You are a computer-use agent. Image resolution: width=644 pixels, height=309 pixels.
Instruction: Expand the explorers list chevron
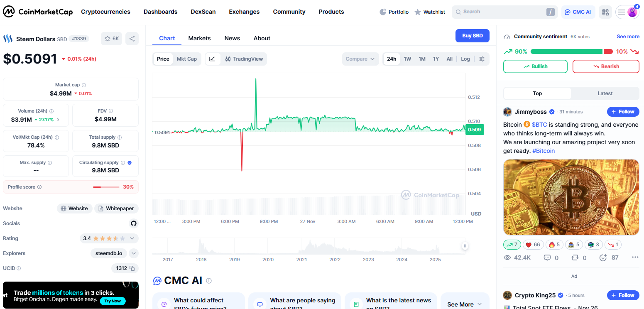[133, 253]
